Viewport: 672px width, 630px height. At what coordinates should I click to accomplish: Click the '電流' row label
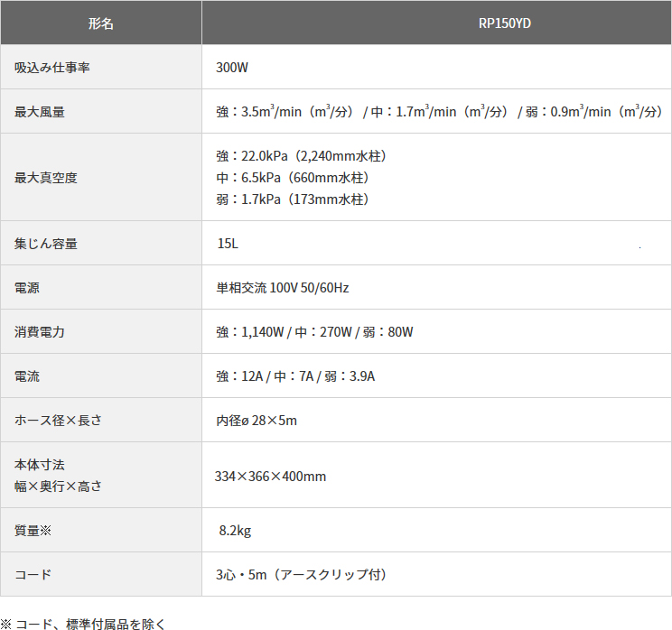tap(27, 376)
